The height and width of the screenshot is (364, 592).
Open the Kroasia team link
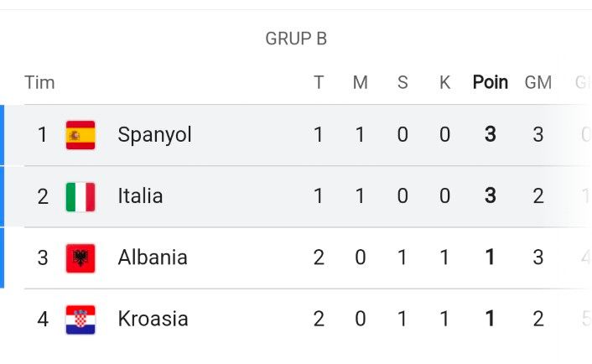pyautogui.click(x=153, y=319)
